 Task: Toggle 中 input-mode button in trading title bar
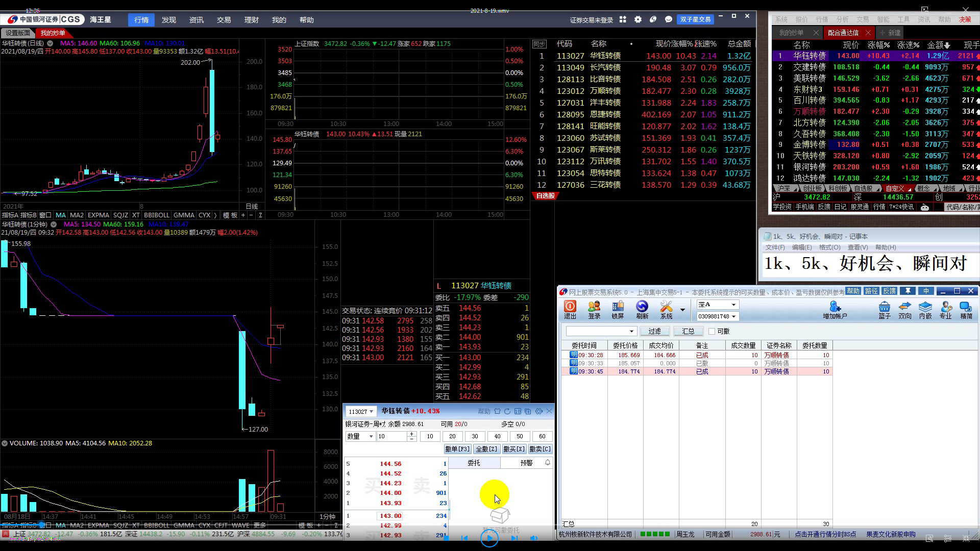[926, 291]
